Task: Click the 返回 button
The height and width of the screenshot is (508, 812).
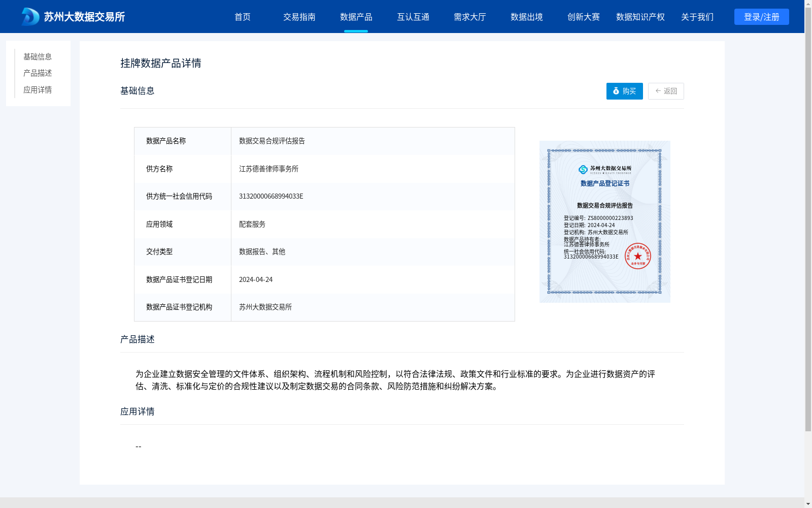Action: coord(666,91)
